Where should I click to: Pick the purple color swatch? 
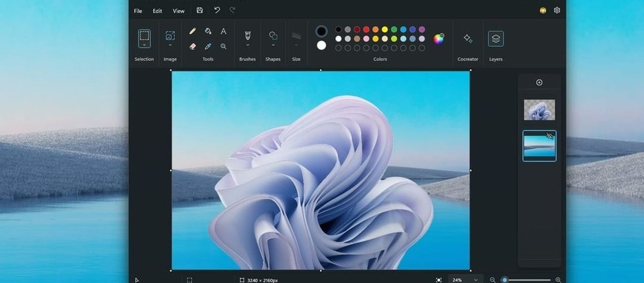point(422,30)
